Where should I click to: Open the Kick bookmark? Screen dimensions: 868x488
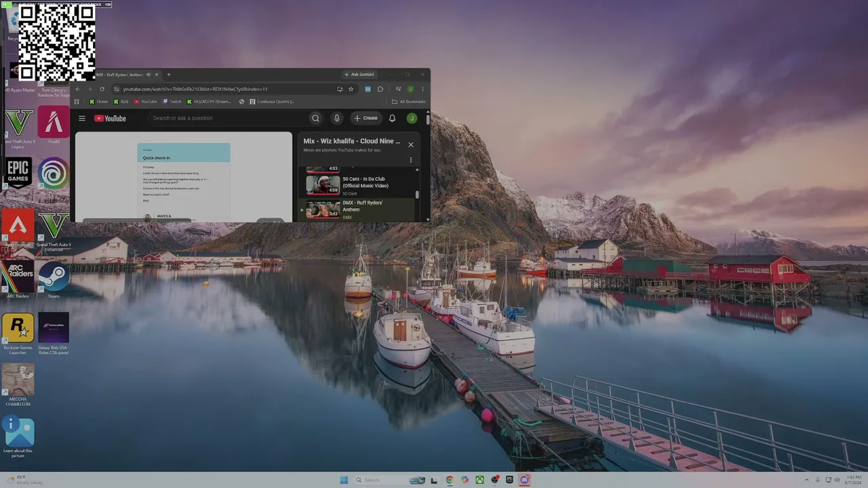tap(121, 102)
